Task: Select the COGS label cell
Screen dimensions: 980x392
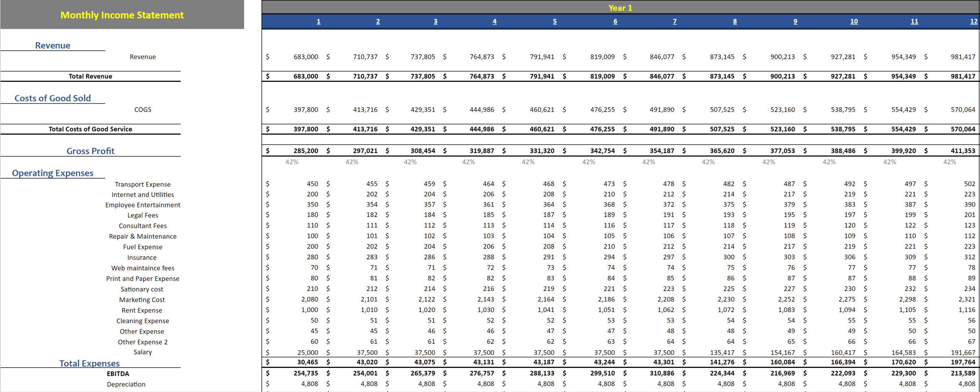Action: click(142, 109)
